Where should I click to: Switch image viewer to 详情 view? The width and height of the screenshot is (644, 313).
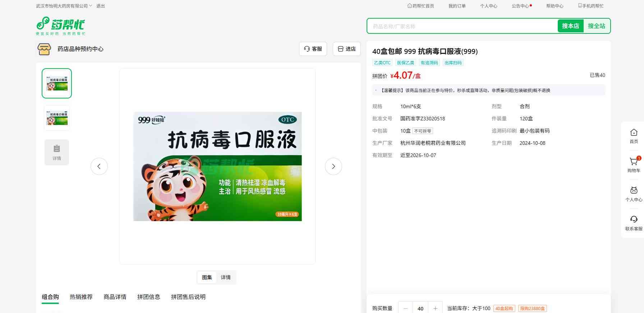tap(226, 277)
